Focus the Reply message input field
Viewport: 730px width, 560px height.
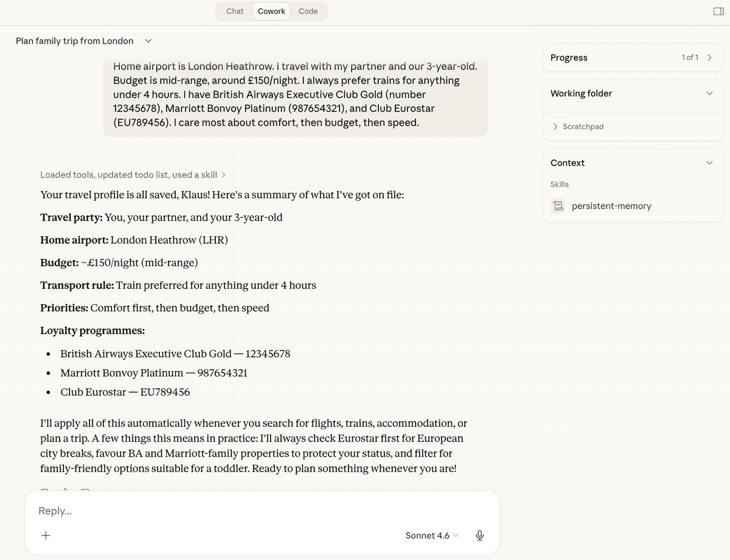pyautogui.click(x=262, y=511)
